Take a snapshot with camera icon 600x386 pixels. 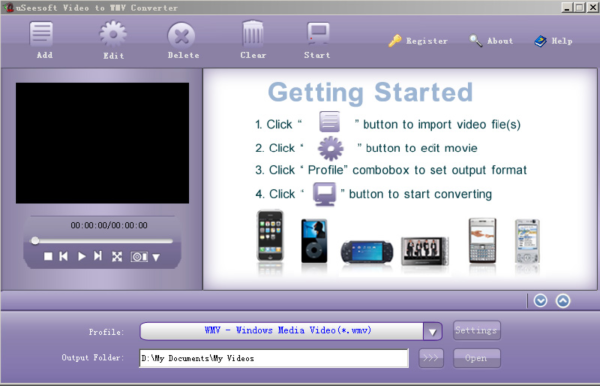[x=139, y=257]
